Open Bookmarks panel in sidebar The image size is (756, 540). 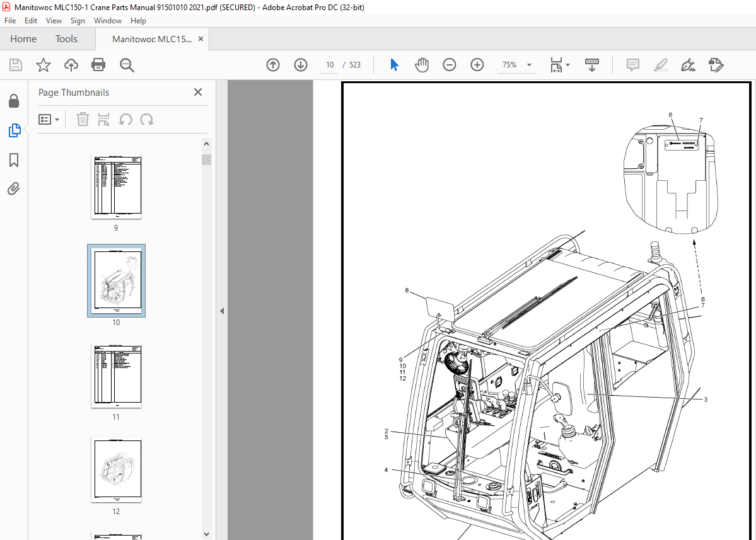pyautogui.click(x=14, y=160)
